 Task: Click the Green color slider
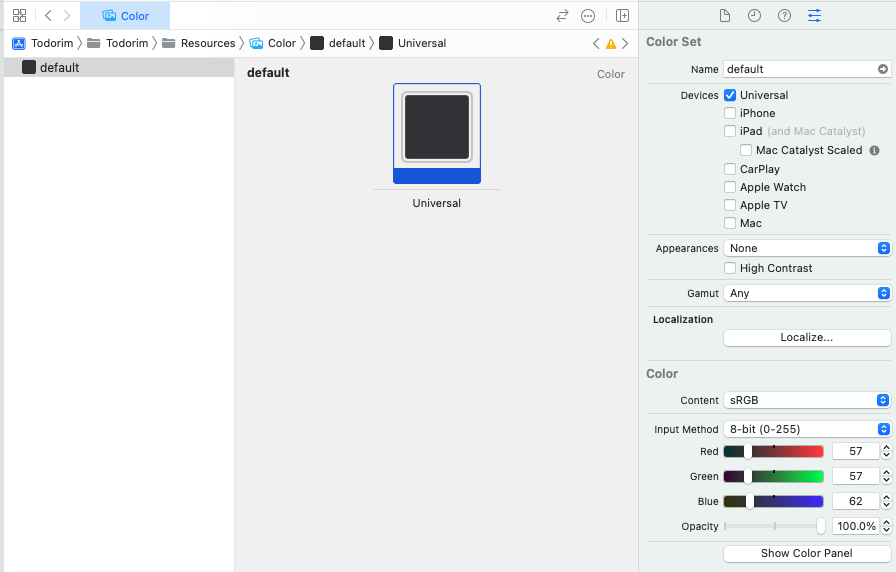[773, 477]
